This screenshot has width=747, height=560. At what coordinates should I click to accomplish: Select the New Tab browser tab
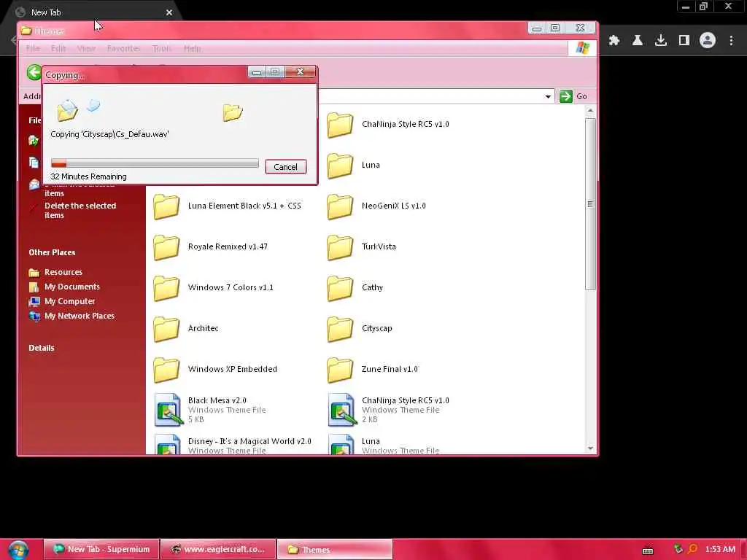(x=92, y=12)
